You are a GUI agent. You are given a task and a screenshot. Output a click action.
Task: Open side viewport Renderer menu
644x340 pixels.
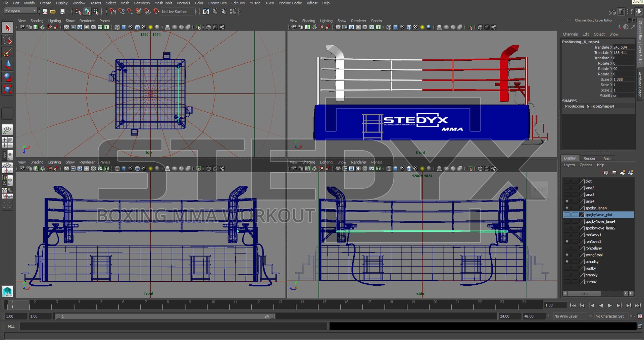click(x=359, y=162)
